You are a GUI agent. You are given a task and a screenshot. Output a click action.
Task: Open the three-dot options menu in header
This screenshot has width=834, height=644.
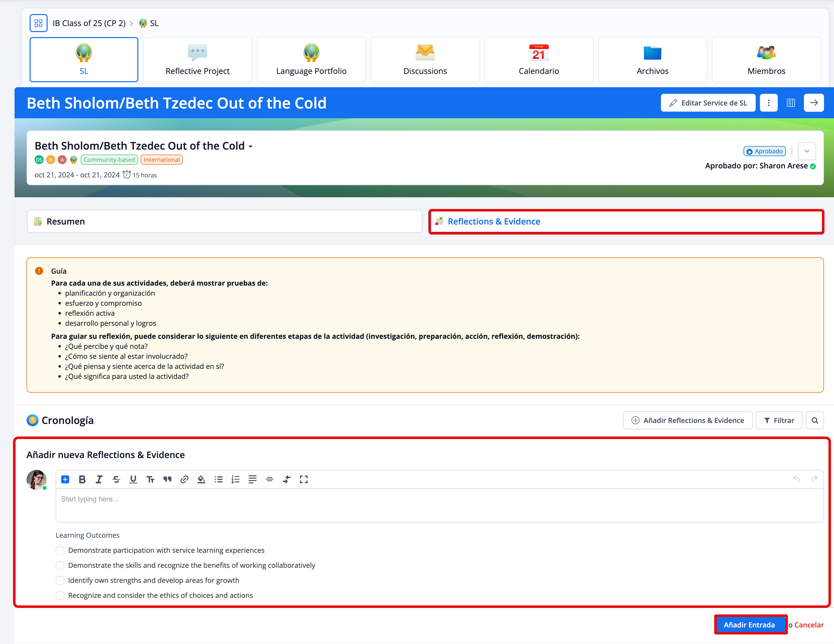(x=769, y=103)
